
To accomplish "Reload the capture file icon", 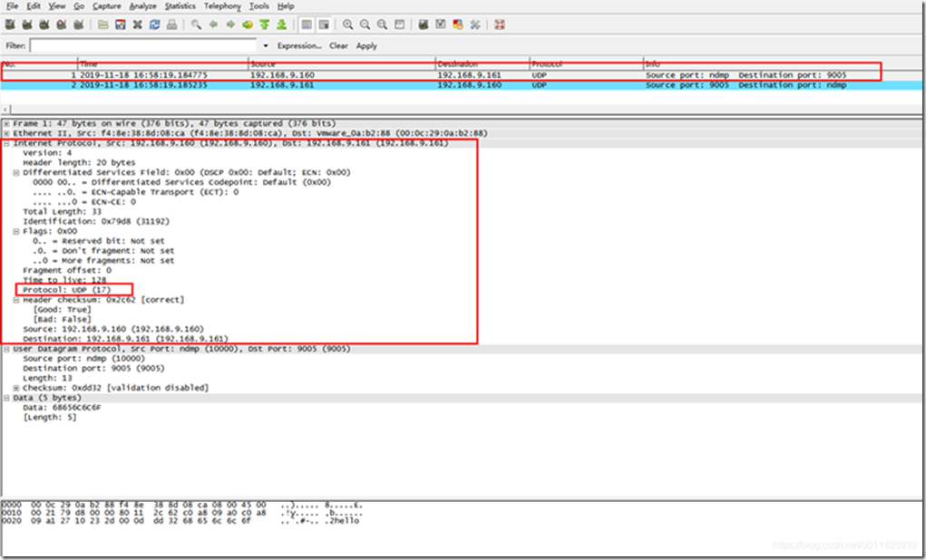I will 155,24.
